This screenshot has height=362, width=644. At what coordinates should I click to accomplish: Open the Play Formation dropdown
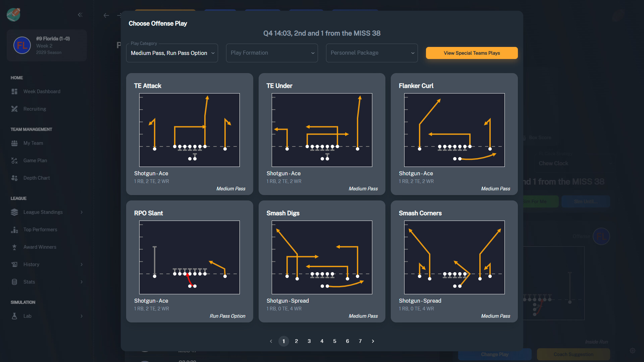(271, 53)
